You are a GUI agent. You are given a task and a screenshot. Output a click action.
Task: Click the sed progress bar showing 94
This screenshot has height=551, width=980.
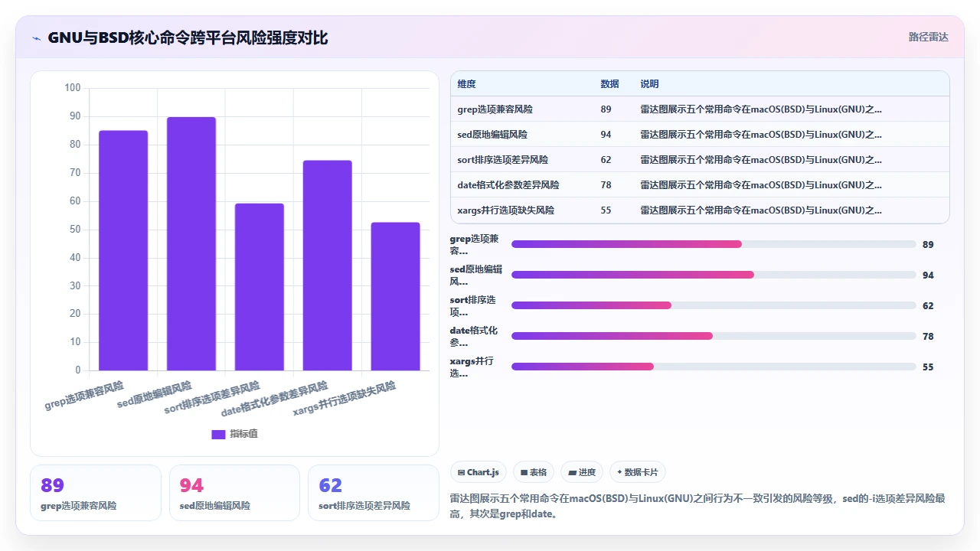[714, 275]
